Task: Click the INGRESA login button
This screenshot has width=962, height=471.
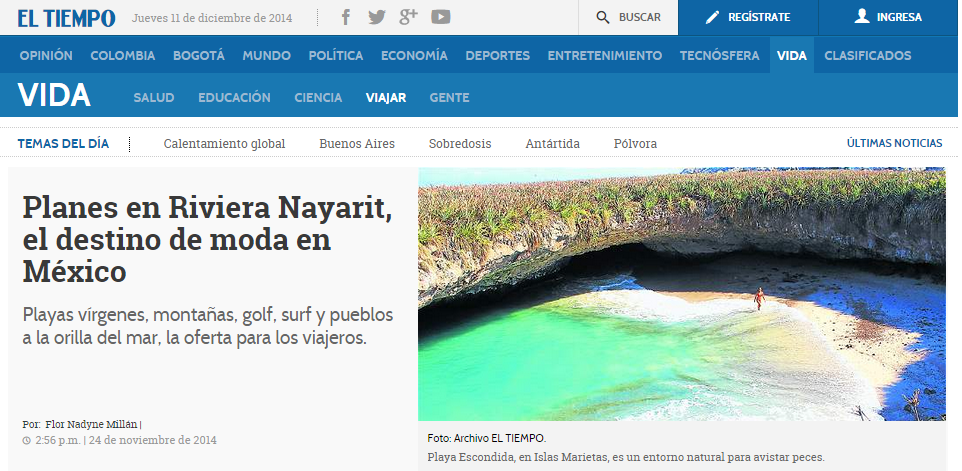Action: tap(888, 18)
